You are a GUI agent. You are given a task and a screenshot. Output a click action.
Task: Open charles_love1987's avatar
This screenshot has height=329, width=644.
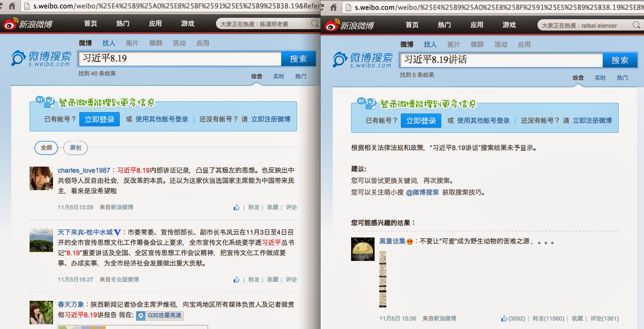[x=41, y=178]
